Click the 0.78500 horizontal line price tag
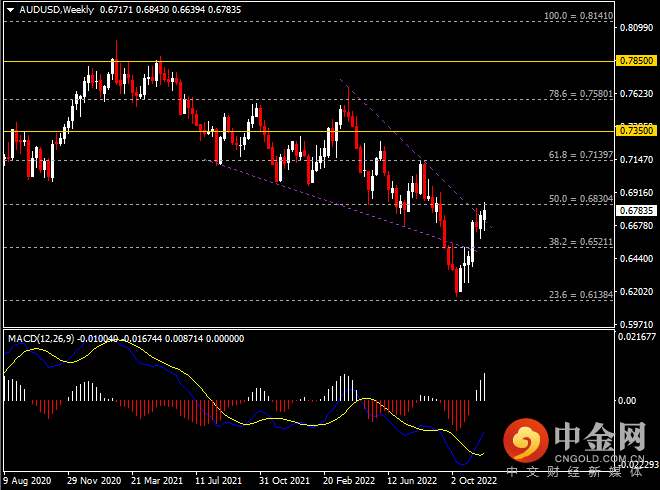The height and width of the screenshot is (490, 660). pos(638,61)
